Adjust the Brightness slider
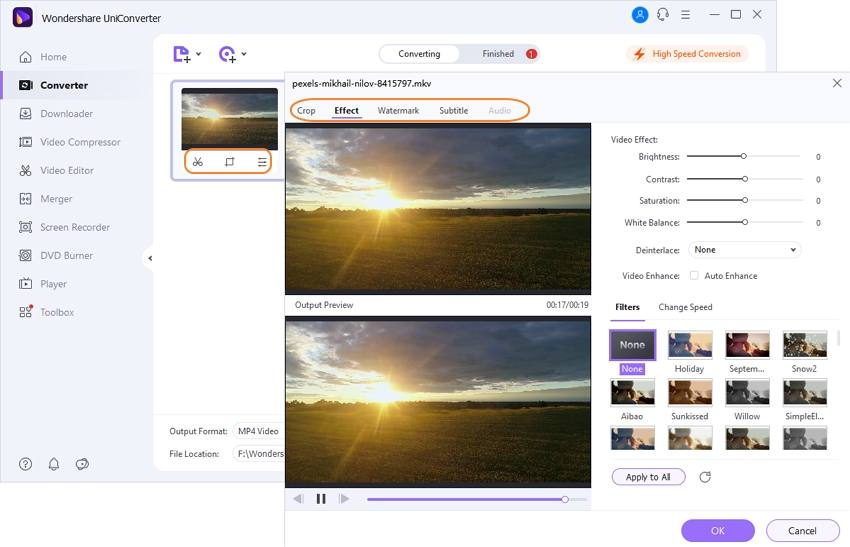 tap(744, 156)
